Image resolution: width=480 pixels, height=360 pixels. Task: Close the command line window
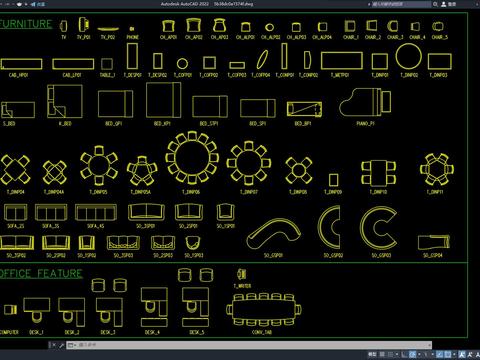53,345
